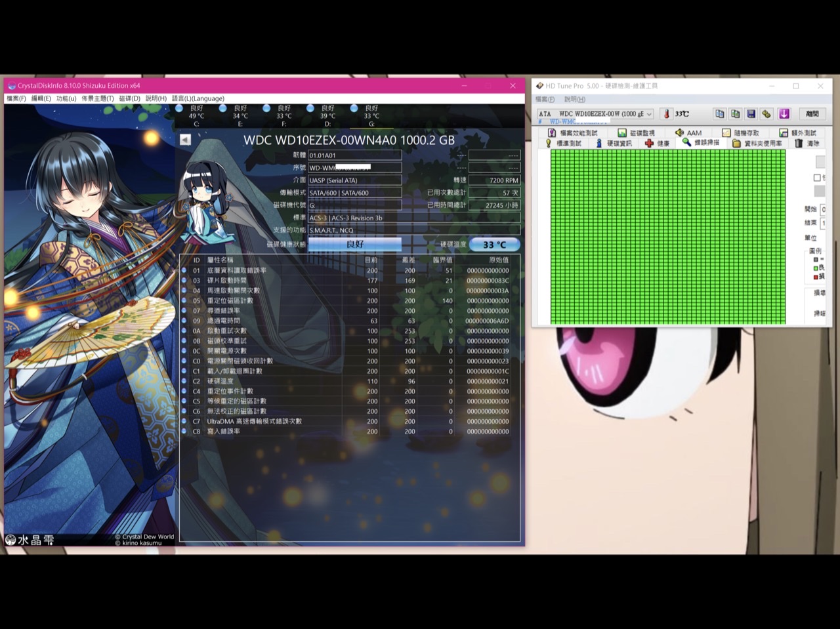
Task: Click the SATA/600 transfer mode field
Action: click(x=355, y=193)
